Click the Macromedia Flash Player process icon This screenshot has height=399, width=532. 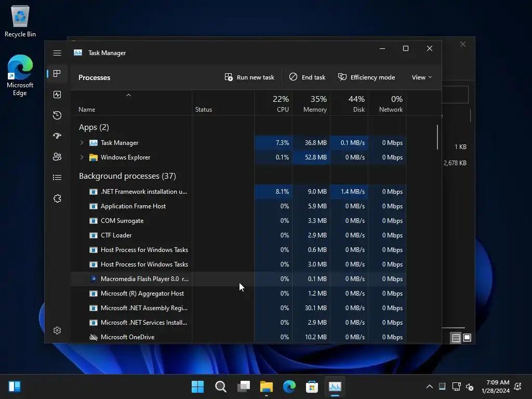pyautogui.click(x=94, y=279)
